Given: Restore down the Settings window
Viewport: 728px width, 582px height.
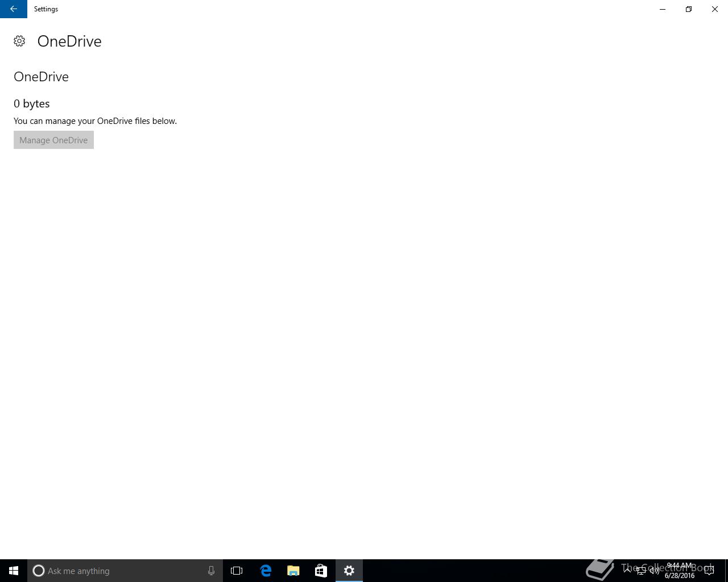Looking at the screenshot, I should click(689, 9).
